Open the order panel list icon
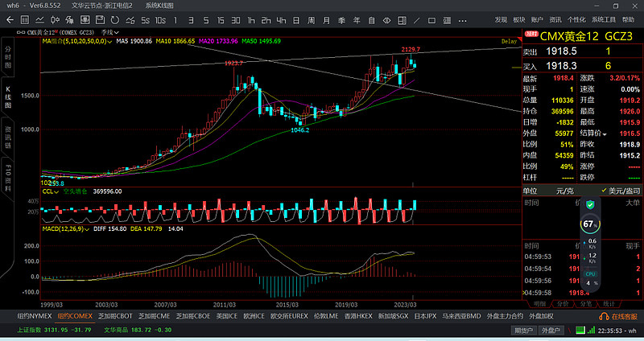 click(x=448, y=20)
